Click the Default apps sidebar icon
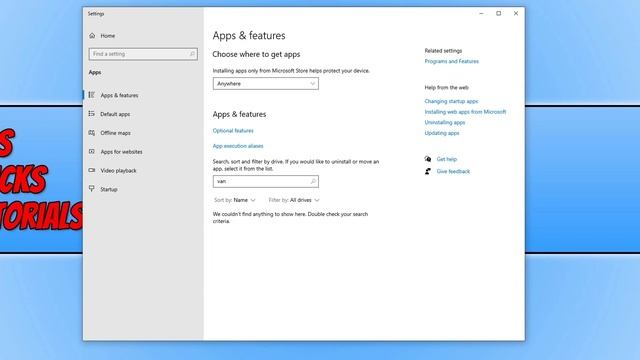Viewport: 640px width, 360px height. coord(92,114)
